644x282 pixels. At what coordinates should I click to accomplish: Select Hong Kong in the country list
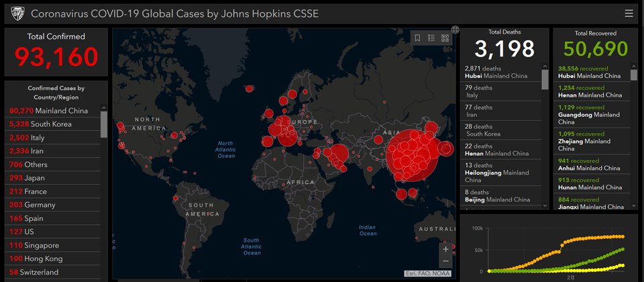tap(52, 258)
